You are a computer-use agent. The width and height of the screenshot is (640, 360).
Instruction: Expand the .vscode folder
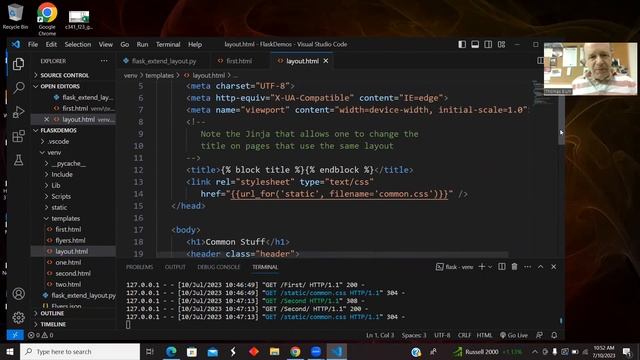73,141
